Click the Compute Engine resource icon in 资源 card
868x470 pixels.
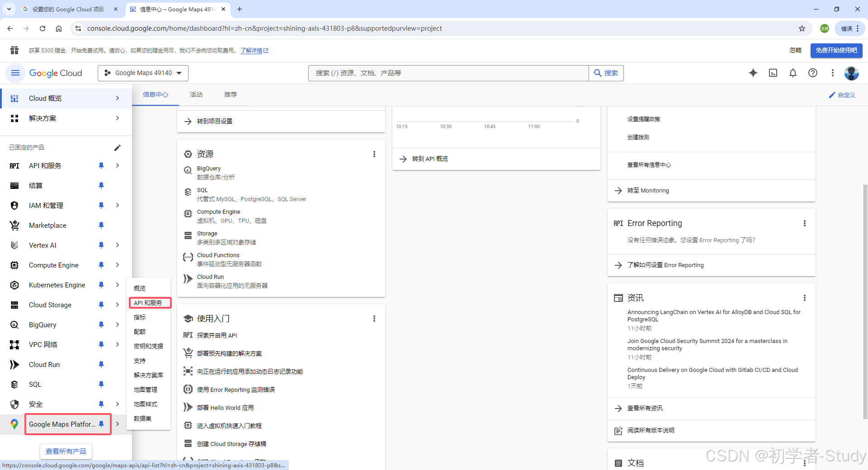point(188,214)
